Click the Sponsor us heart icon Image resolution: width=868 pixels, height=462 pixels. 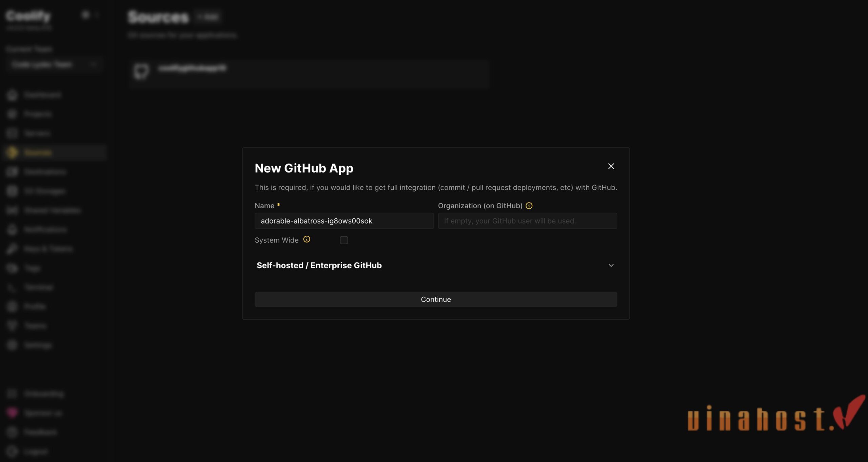[x=12, y=413]
